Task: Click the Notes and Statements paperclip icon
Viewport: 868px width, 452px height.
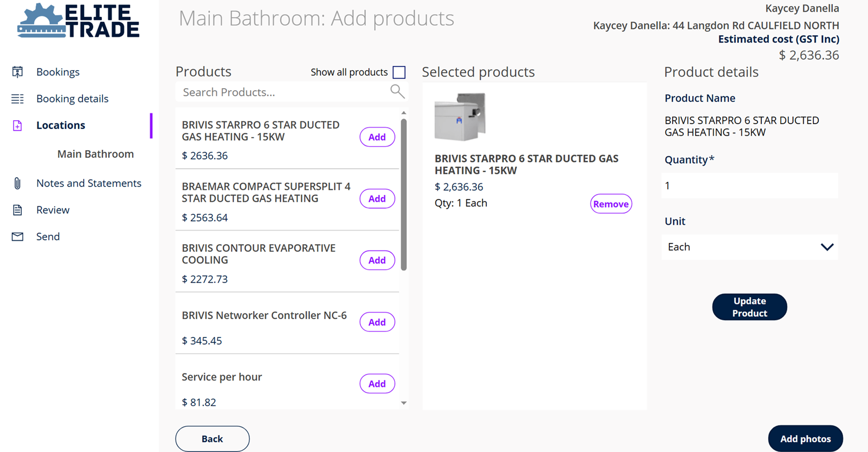Action: [x=18, y=183]
